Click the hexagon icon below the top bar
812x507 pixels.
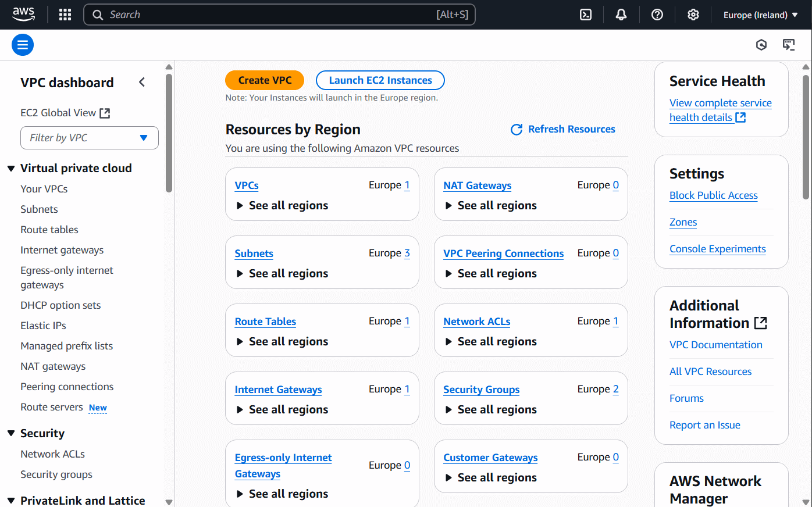click(761, 45)
